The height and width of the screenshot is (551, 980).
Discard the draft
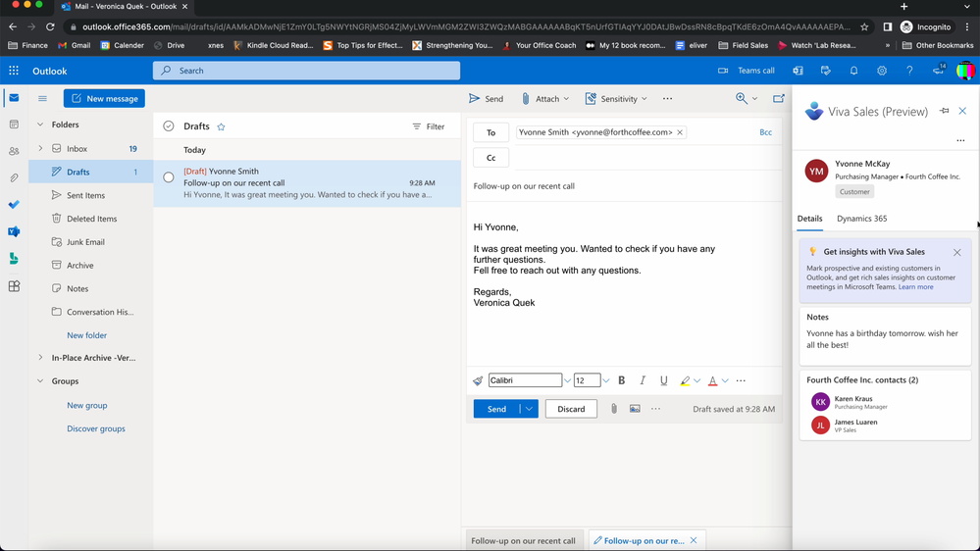[x=571, y=409]
